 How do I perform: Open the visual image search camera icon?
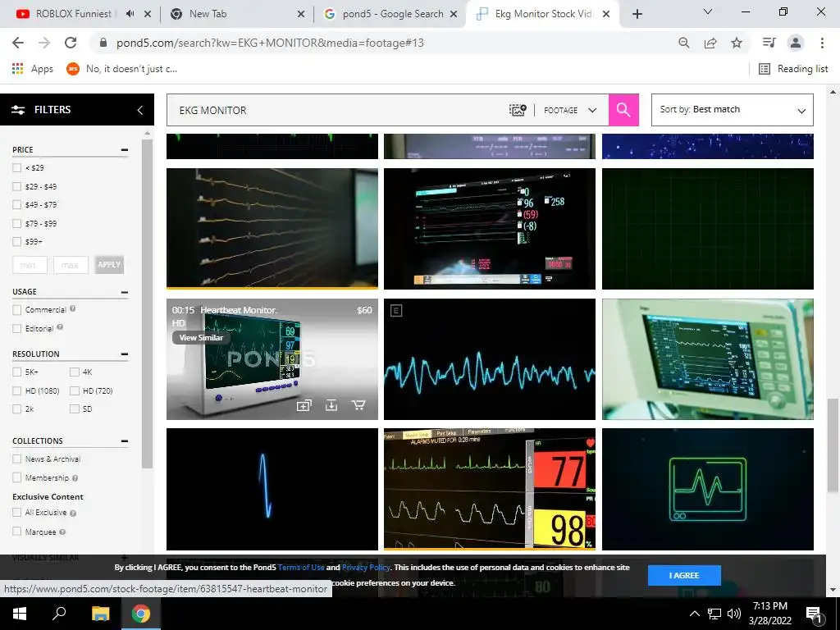pyautogui.click(x=518, y=110)
